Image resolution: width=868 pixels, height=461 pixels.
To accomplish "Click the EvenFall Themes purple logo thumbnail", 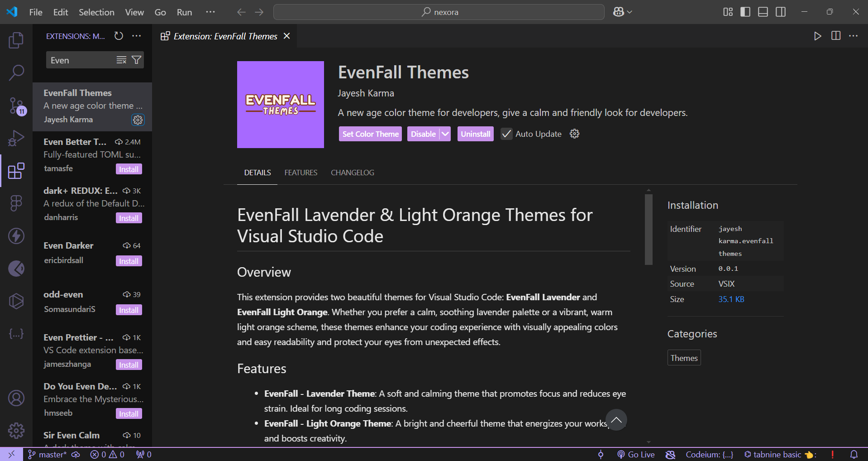I will pyautogui.click(x=280, y=105).
